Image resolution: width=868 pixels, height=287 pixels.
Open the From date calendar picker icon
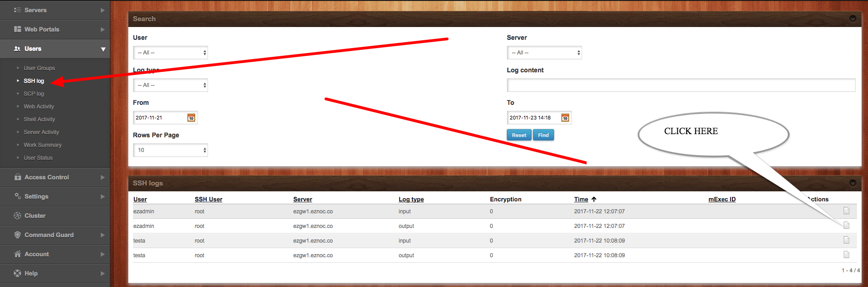191,118
